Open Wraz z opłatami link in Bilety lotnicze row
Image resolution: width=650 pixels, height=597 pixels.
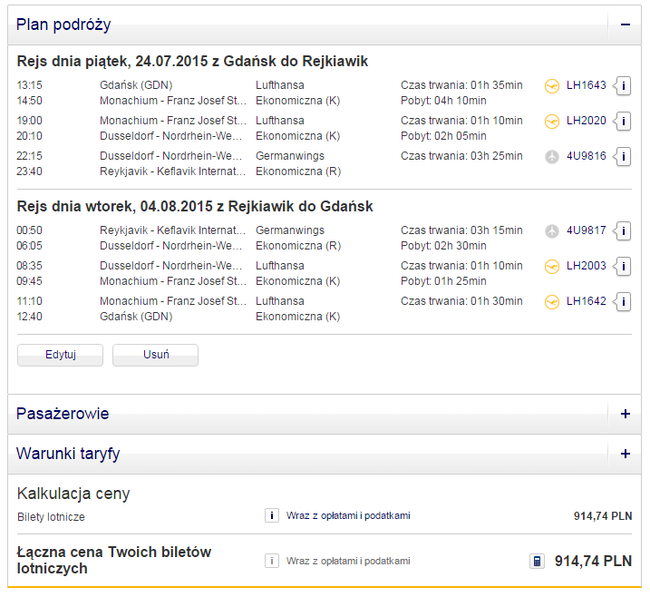348,516
